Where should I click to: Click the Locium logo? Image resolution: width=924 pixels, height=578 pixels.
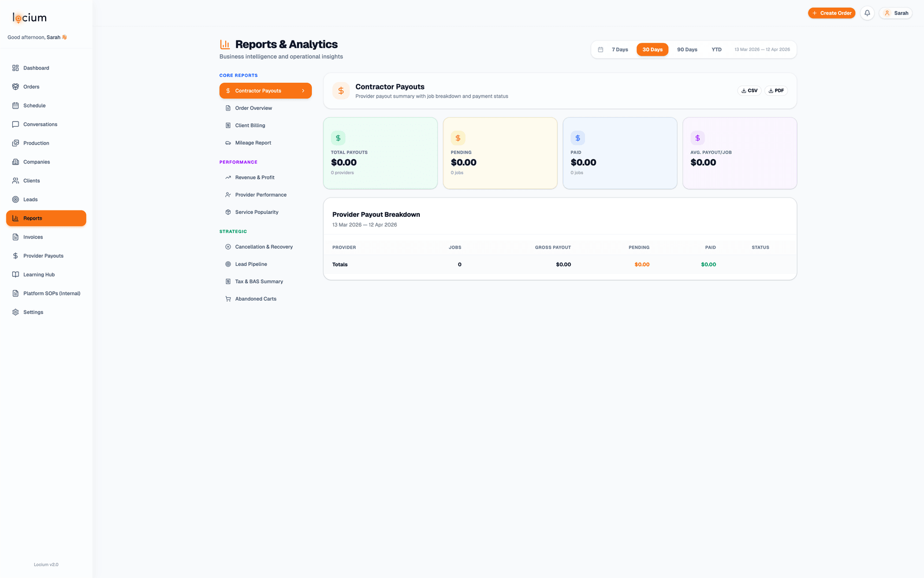(x=29, y=18)
